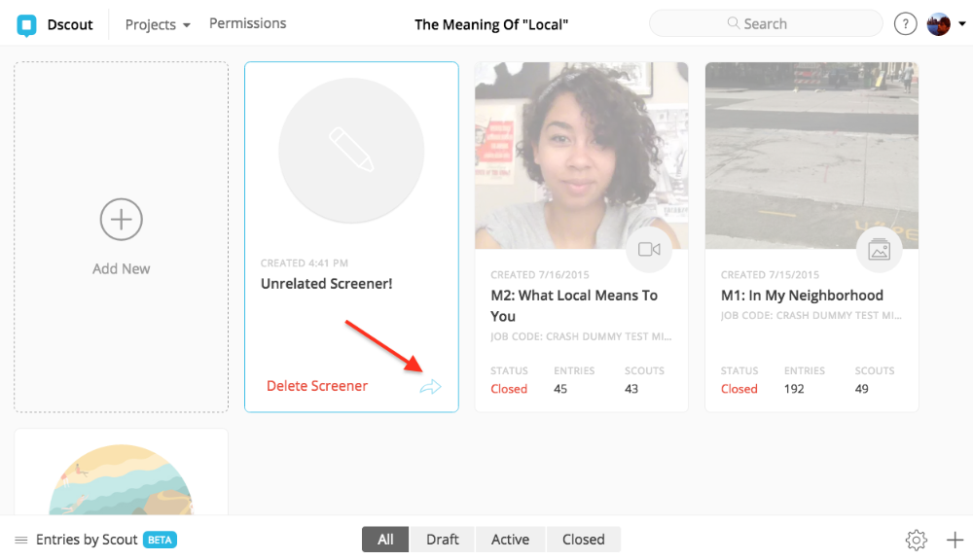Click the job code text on the M2 card
The image size is (973, 560).
(x=581, y=336)
